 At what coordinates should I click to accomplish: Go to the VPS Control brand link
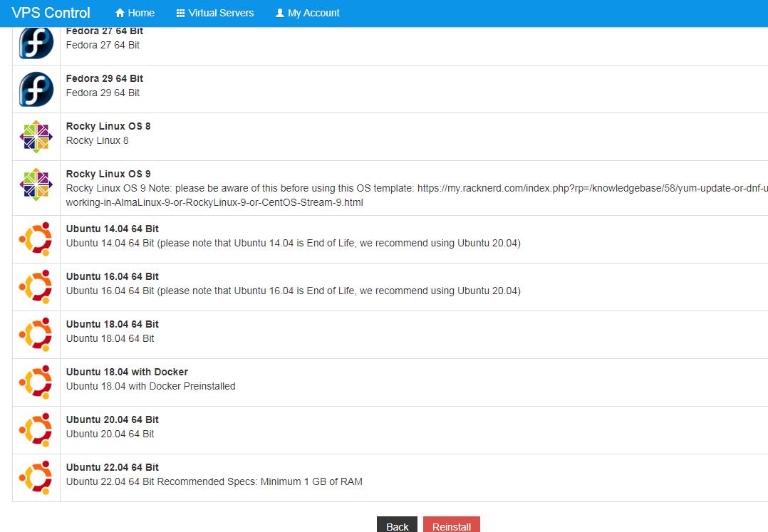[51, 13]
